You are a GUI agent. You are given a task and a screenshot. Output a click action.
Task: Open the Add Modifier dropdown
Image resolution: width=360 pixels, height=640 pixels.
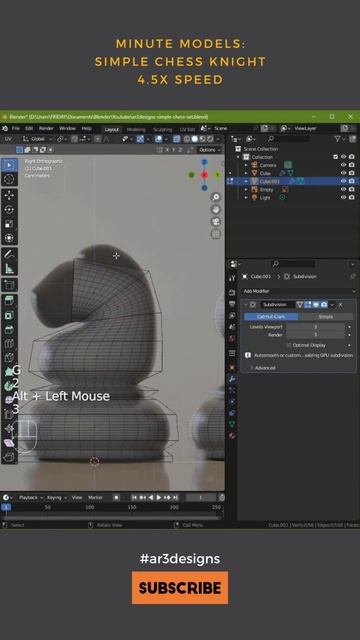coord(300,291)
